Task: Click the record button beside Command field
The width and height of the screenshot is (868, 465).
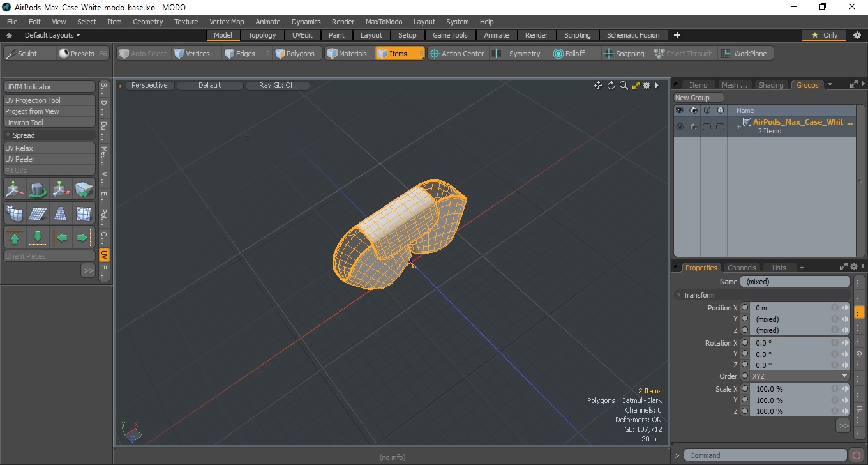Action: 857,455
